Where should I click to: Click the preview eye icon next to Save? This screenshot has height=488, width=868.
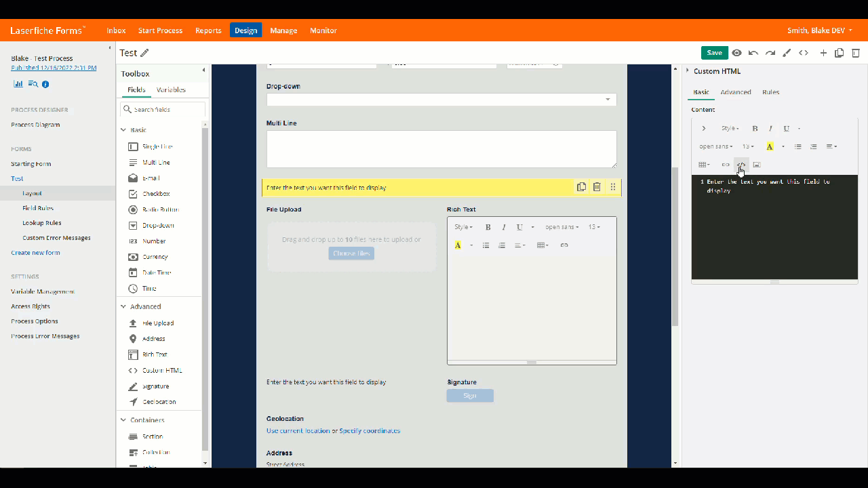(736, 53)
